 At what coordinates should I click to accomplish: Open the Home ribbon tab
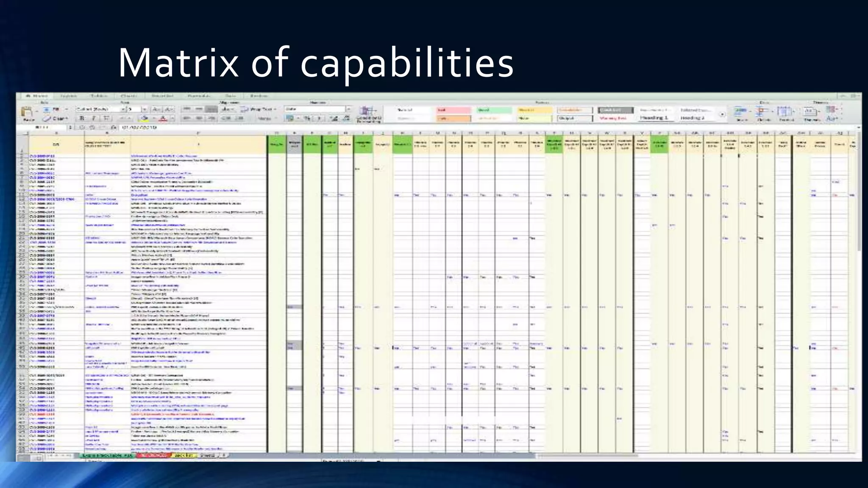pos(37,96)
